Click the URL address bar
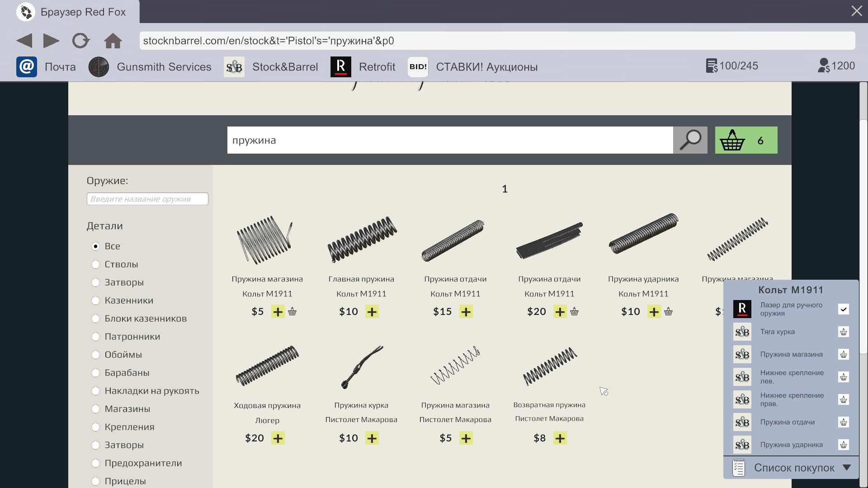Image resolution: width=868 pixels, height=488 pixels. coord(497,41)
